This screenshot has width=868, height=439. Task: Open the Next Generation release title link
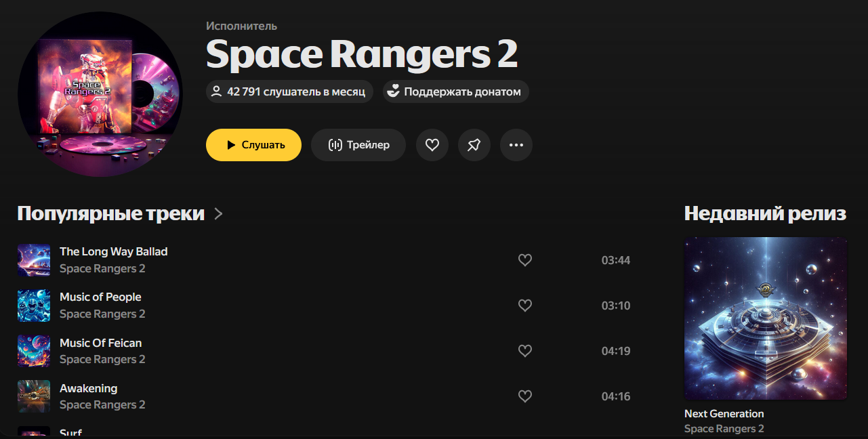coord(724,414)
